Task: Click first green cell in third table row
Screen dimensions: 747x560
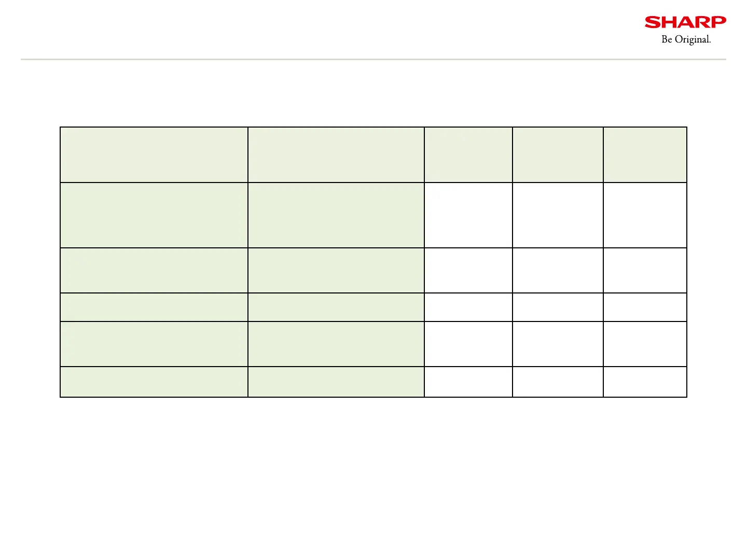Action: (x=154, y=271)
